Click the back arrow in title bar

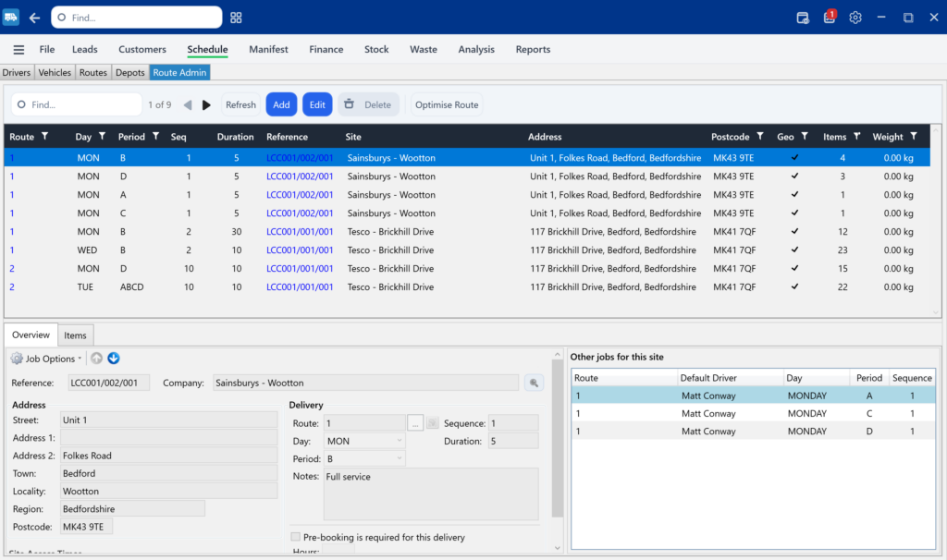coord(34,18)
